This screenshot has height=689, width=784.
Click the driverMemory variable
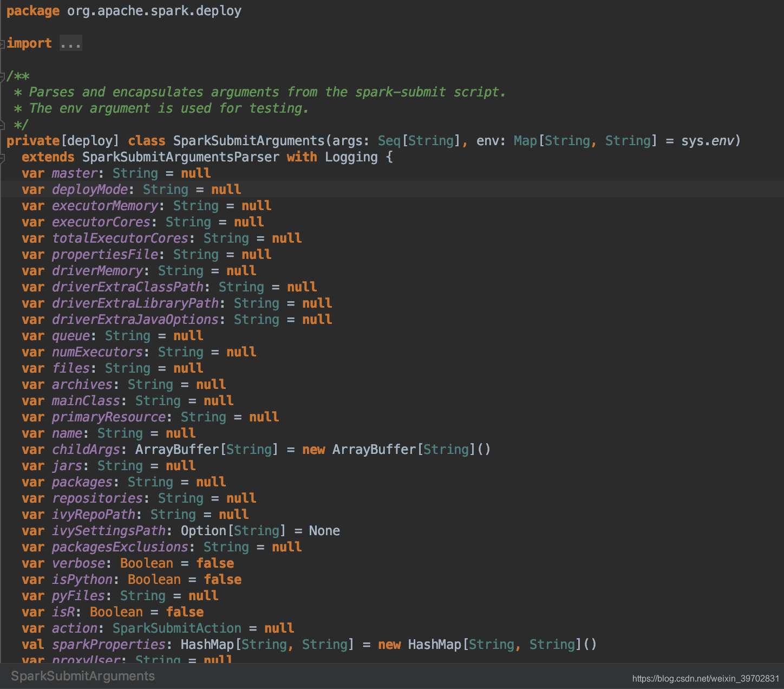[97, 271]
